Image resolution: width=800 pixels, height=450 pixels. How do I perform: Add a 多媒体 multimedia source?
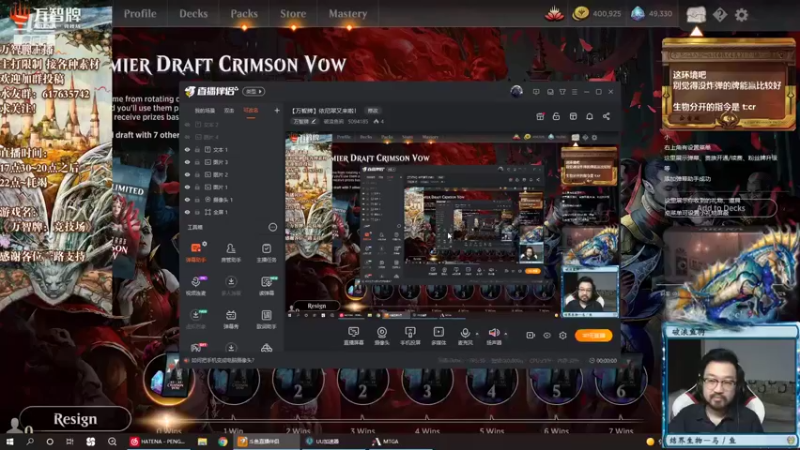click(438, 336)
